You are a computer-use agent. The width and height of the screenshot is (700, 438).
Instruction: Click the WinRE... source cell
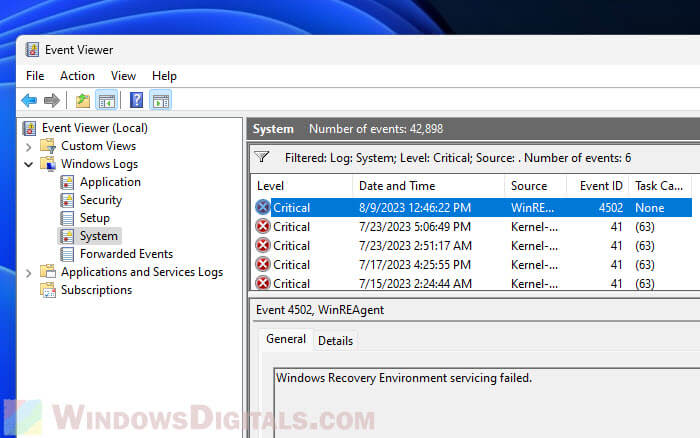tap(533, 208)
